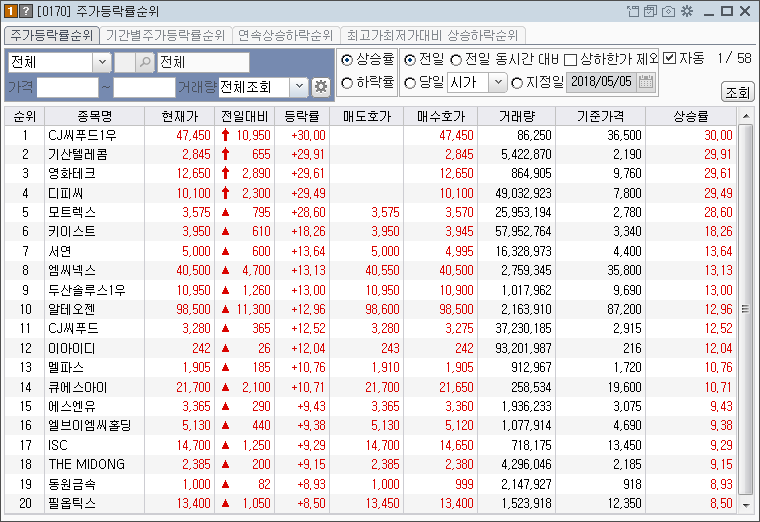This screenshot has height=522, width=760.
Task: Sort by 상승률 column header
Action: coord(691,116)
